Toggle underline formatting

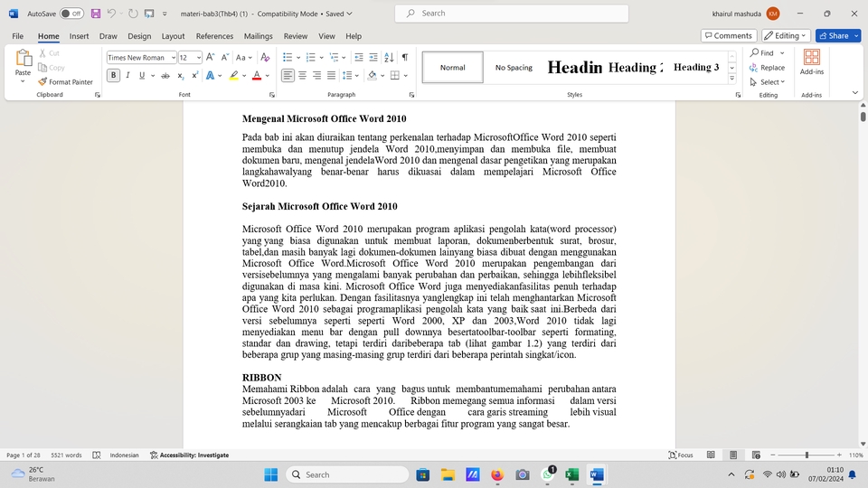pos(142,75)
